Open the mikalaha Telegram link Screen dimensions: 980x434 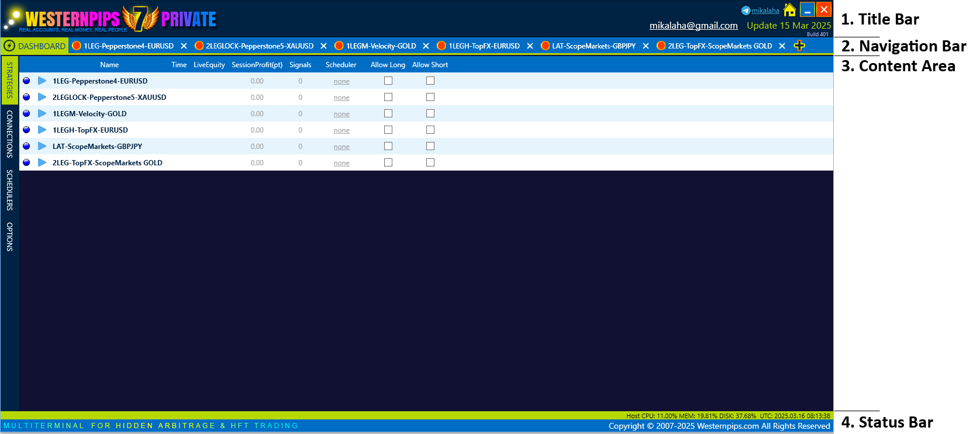click(765, 11)
